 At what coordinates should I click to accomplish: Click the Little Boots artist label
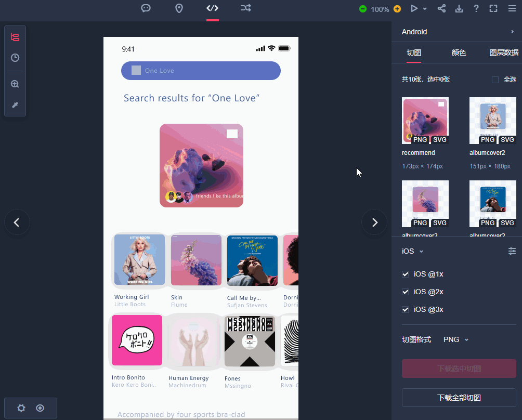point(130,304)
